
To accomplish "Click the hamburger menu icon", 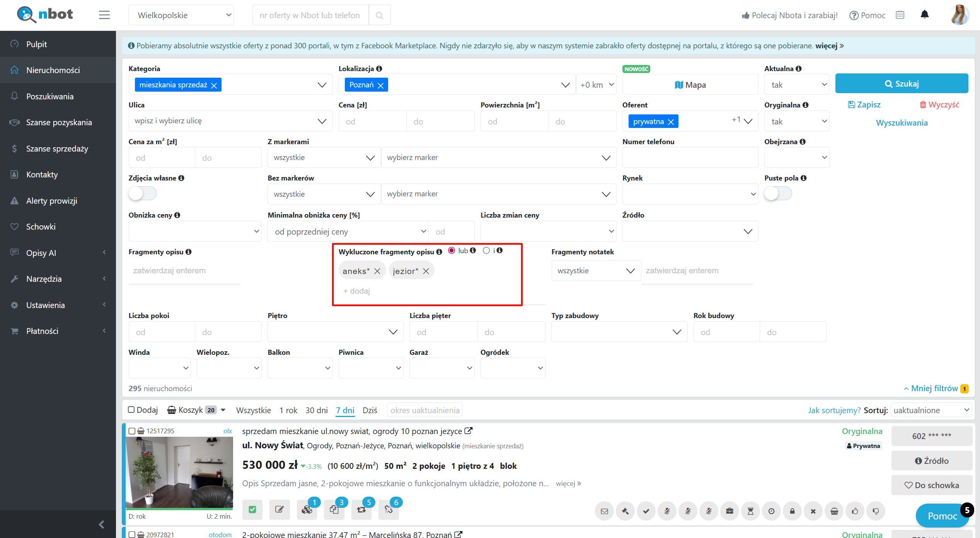I will coord(104,15).
